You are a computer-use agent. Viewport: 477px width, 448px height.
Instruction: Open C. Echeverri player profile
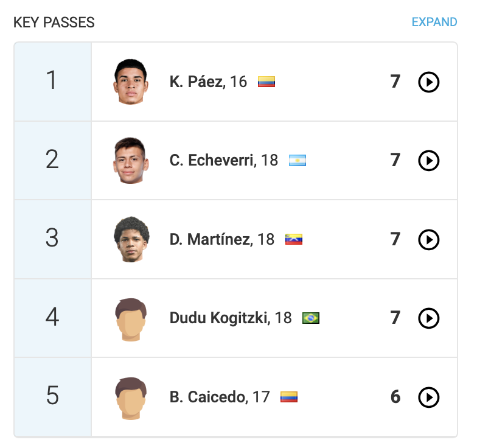point(212,160)
